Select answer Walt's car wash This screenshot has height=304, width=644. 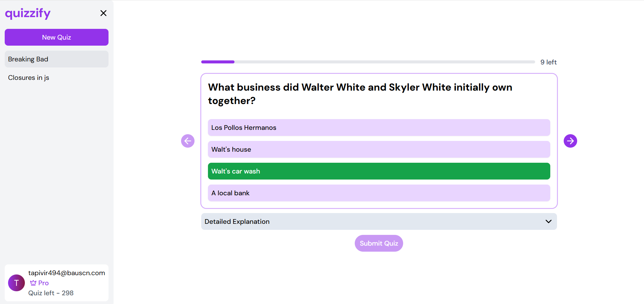(x=379, y=171)
